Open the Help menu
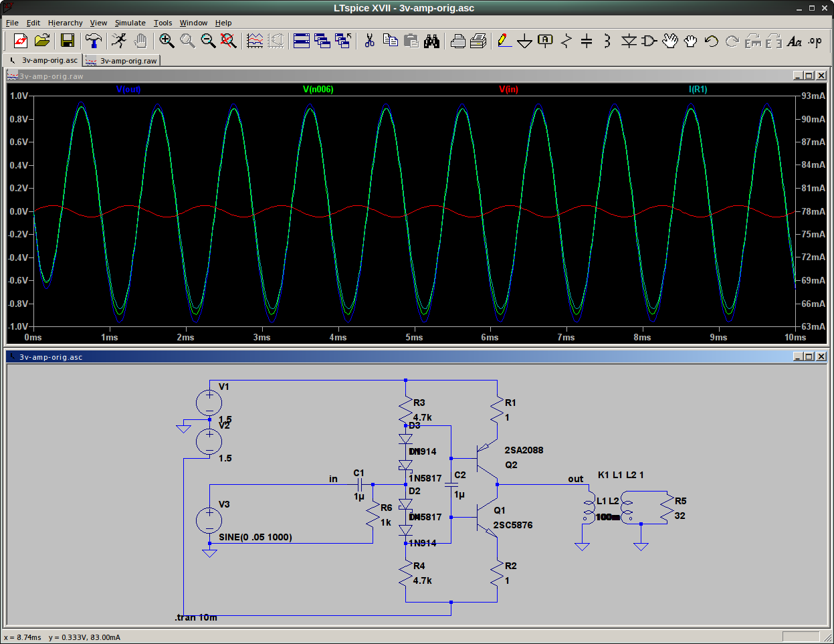834x644 pixels. point(223,23)
